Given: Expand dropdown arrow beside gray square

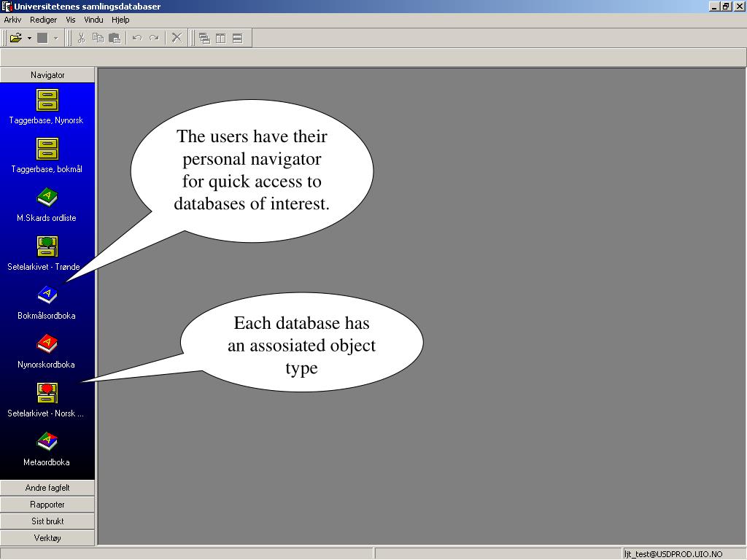Looking at the screenshot, I should click(x=55, y=38).
